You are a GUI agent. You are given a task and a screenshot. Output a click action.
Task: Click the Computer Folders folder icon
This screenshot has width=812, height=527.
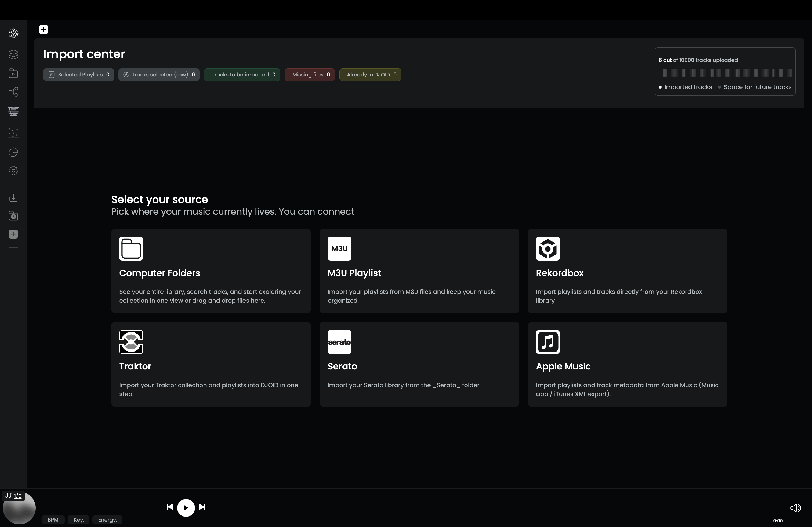click(131, 248)
